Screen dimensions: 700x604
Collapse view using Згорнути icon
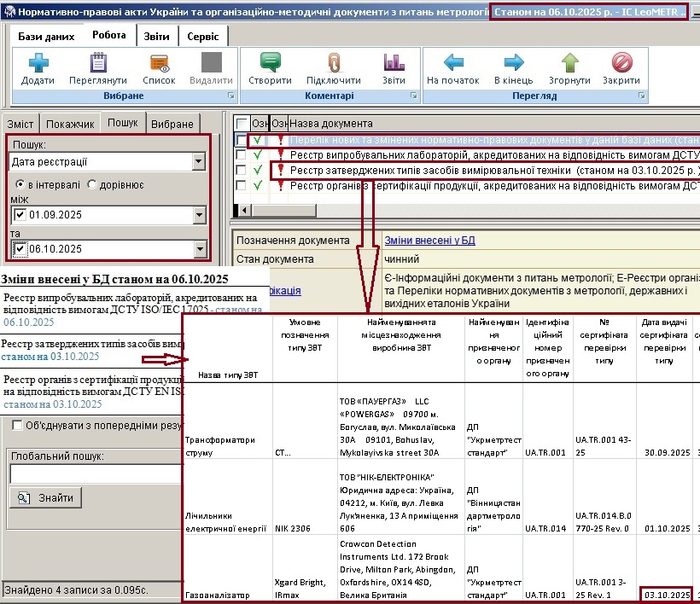click(x=569, y=64)
